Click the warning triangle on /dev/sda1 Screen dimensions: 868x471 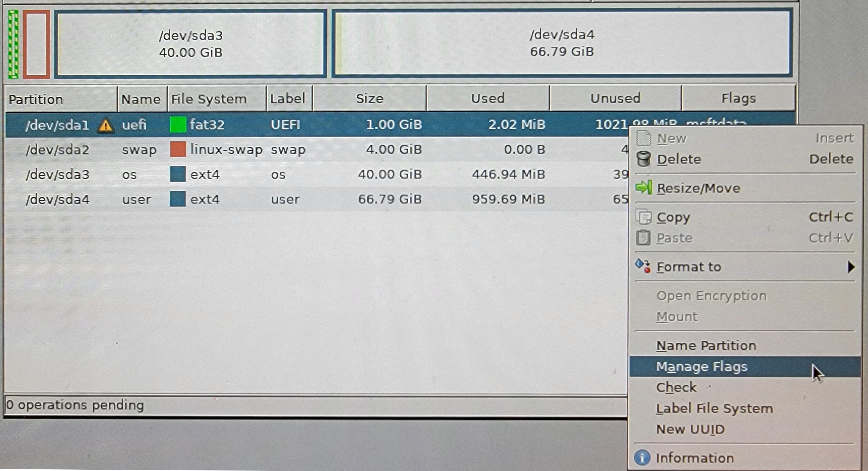tap(105, 126)
